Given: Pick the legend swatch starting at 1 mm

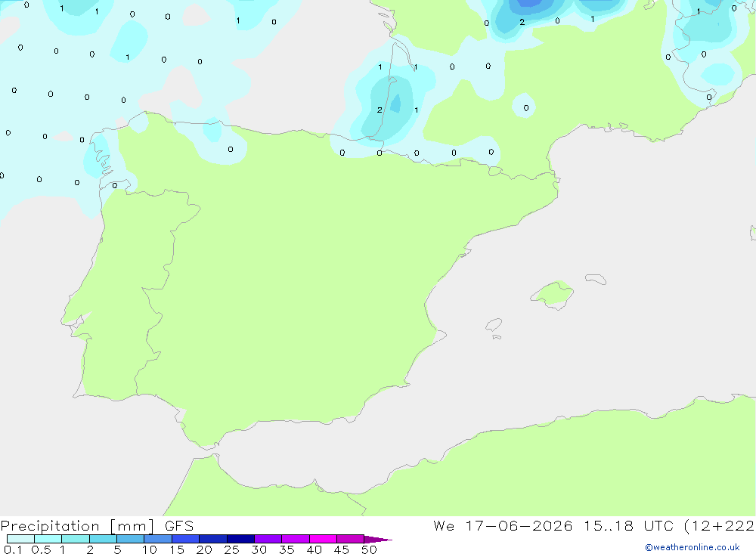Looking at the screenshot, I should (x=76, y=539).
